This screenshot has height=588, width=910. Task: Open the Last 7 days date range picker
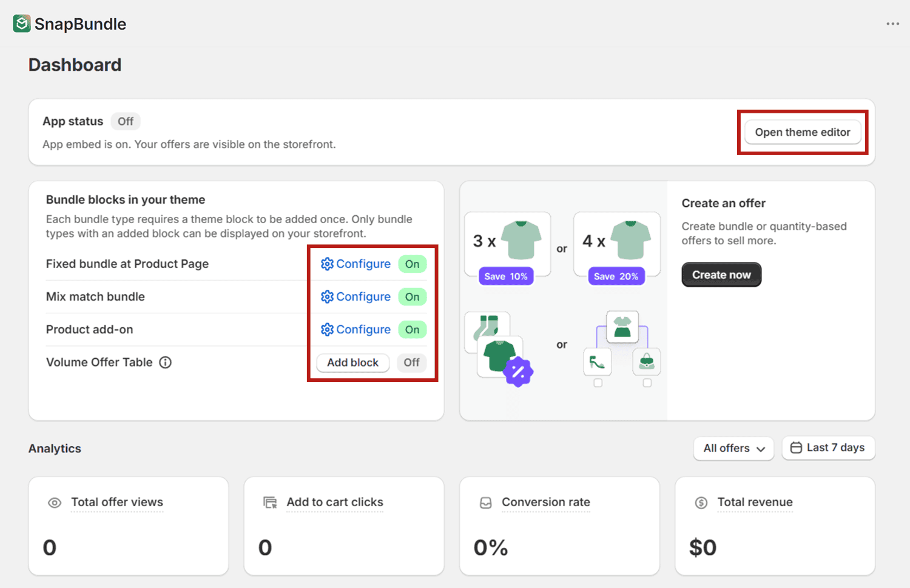pyautogui.click(x=828, y=447)
